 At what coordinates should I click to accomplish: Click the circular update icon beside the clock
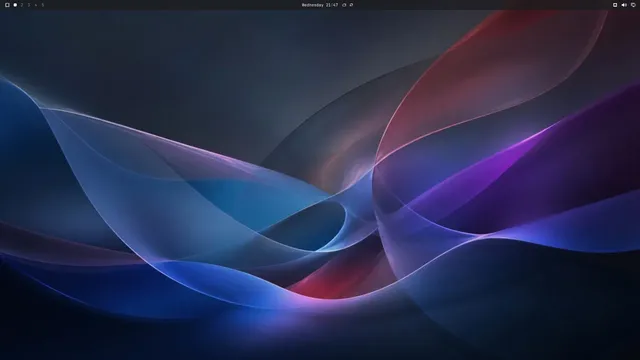(x=344, y=5)
